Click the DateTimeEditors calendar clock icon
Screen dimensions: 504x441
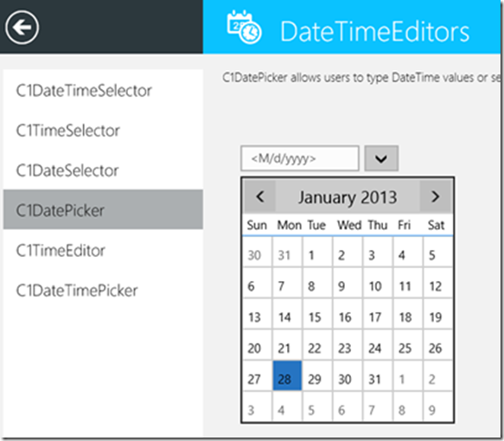[x=244, y=27]
